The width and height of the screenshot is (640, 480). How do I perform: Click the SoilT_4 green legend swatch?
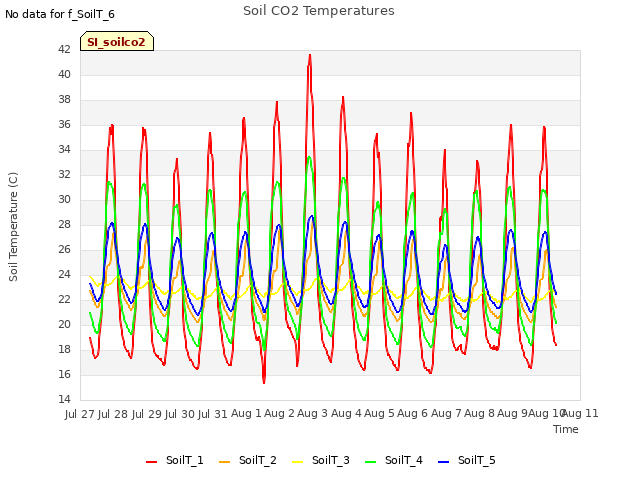[371, 462]
